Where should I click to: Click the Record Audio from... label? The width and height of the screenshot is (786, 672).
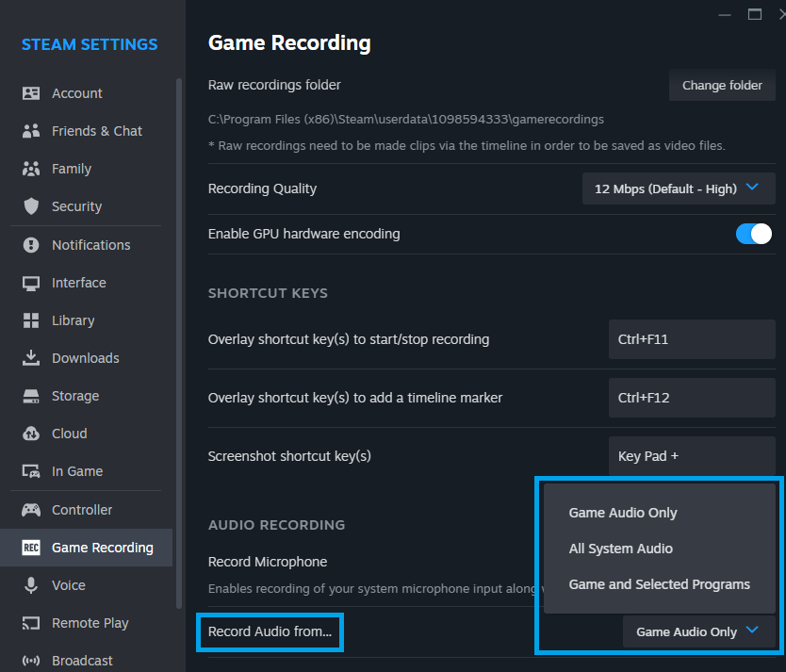pos(270,631)
